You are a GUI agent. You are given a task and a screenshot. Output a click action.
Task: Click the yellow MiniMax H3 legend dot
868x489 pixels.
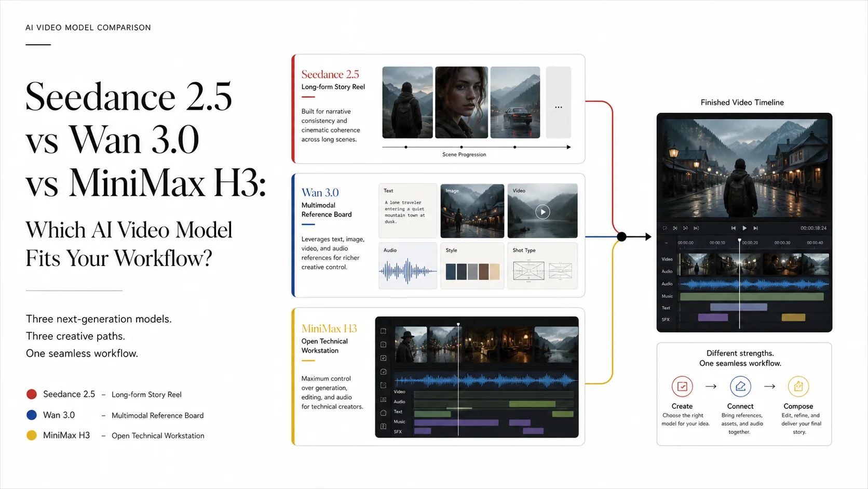32,435
